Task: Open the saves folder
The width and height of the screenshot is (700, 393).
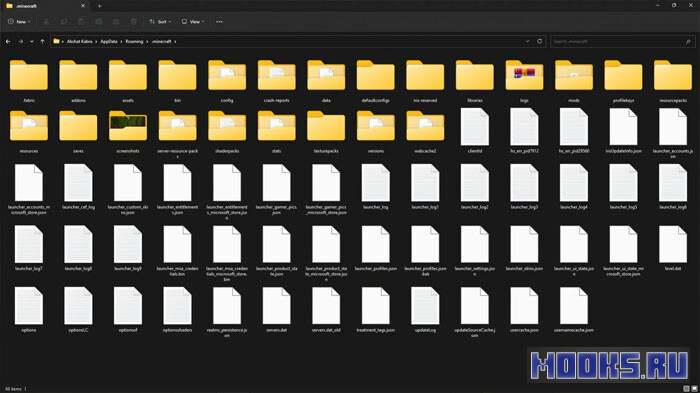Action: coord(78,131)
